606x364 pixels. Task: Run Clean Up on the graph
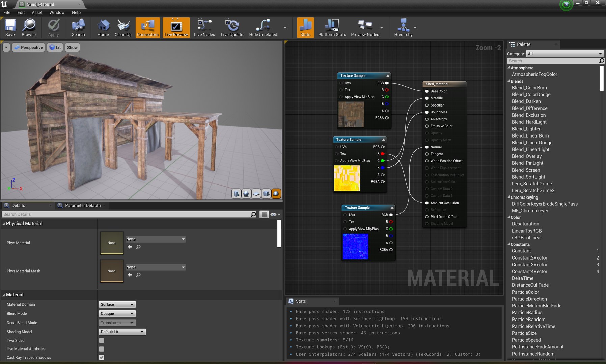(x=123, y=28)
